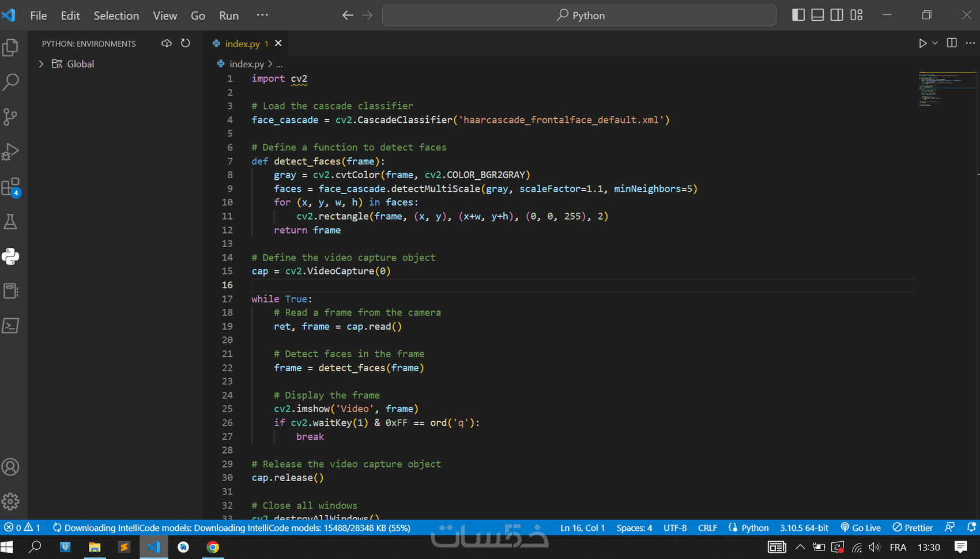Click Go Live in the status bar

[861, 527]
